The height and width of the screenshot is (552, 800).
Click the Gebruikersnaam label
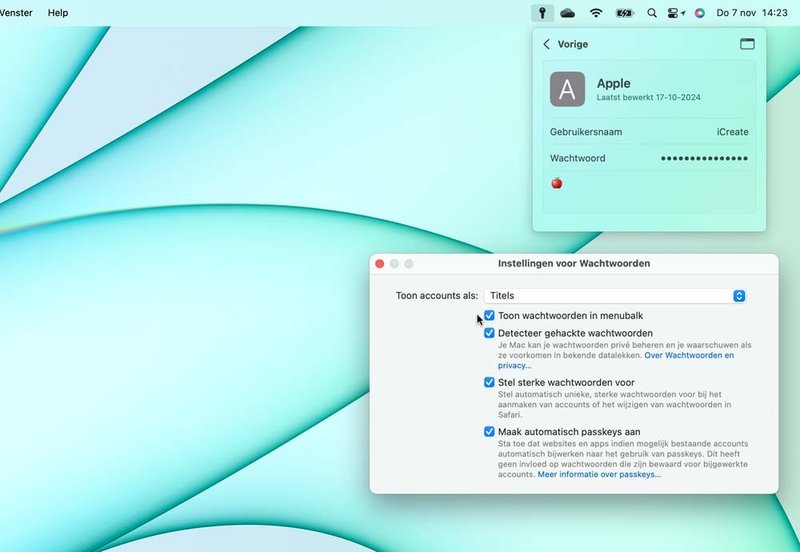pyautogui.click(x=586, y=132)
